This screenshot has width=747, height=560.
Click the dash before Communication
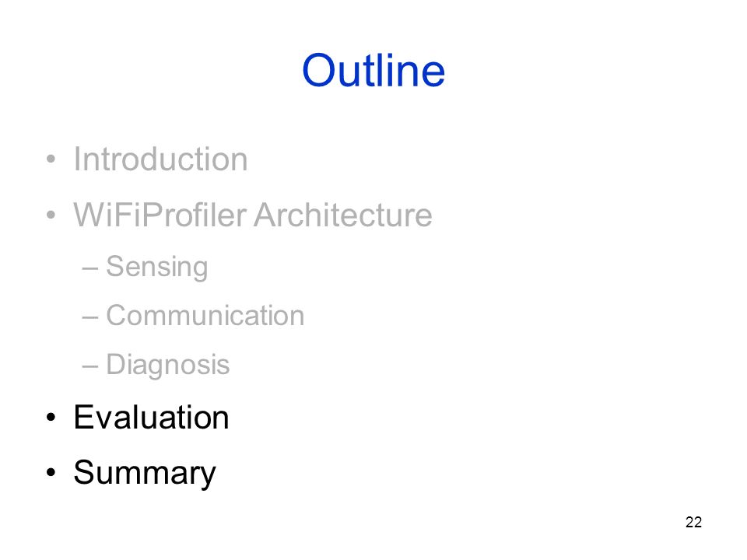pyautogui.click(x=90, y=317)
